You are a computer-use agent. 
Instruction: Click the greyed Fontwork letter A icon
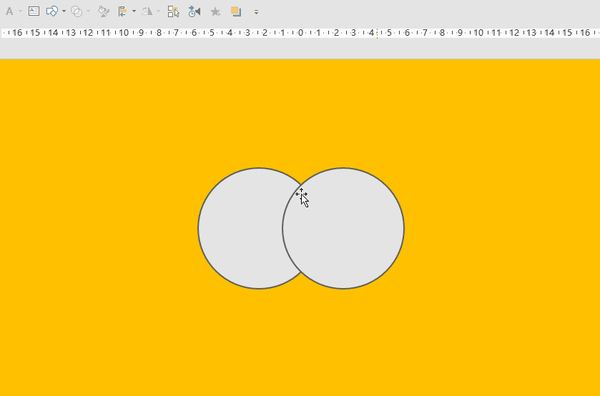[9, 11]
